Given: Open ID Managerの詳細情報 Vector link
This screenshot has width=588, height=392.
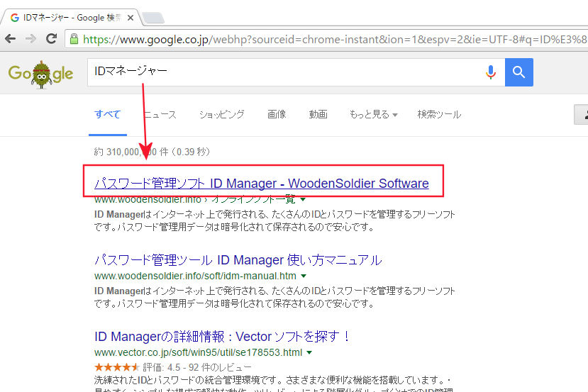Looking at the screenshot, I should [x=222, y=336].
